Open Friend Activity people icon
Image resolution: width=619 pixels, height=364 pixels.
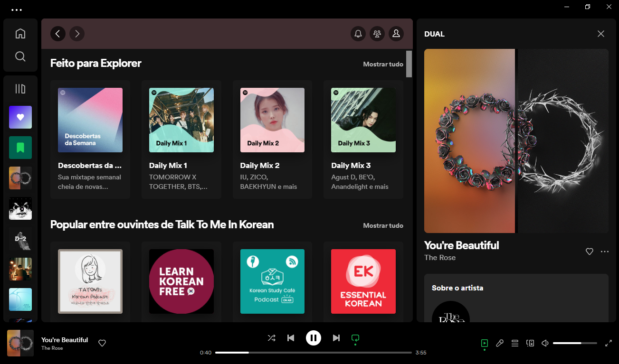tap(377, 34)
